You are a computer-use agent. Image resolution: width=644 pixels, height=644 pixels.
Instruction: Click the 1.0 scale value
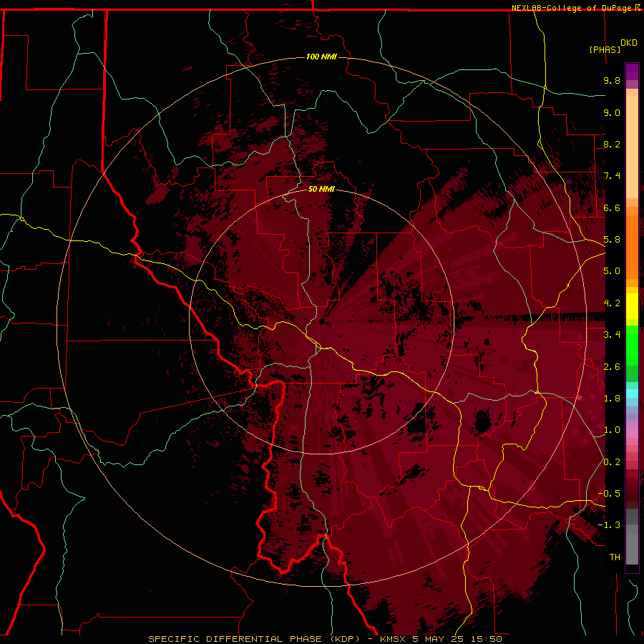tap(612, 430)
